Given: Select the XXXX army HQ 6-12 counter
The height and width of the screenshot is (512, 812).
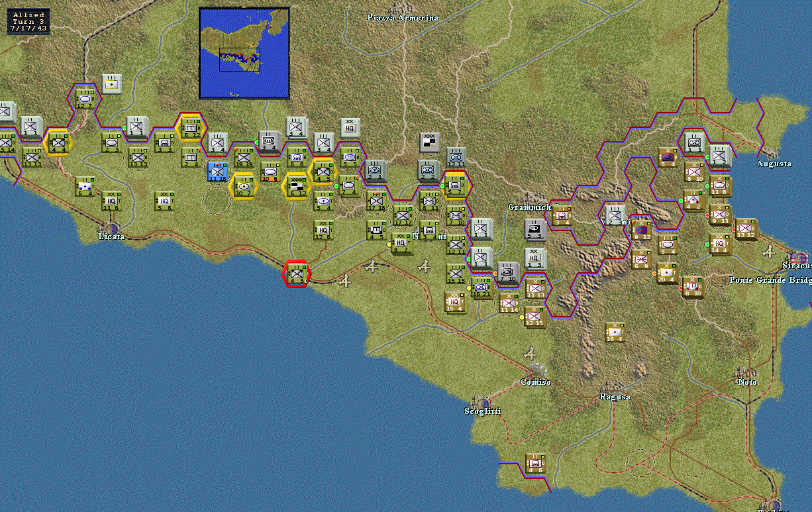Looking at the screenshot, I should (x=297, y=186).
